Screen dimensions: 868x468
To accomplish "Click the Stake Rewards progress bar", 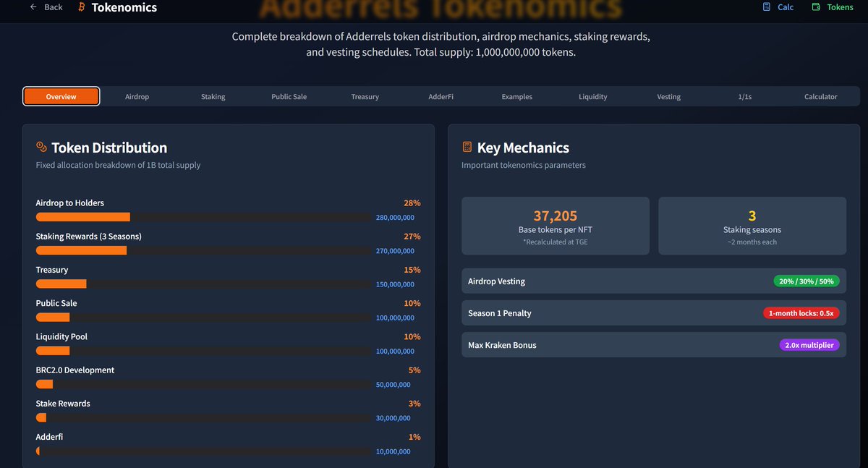I will coord(203,417).
